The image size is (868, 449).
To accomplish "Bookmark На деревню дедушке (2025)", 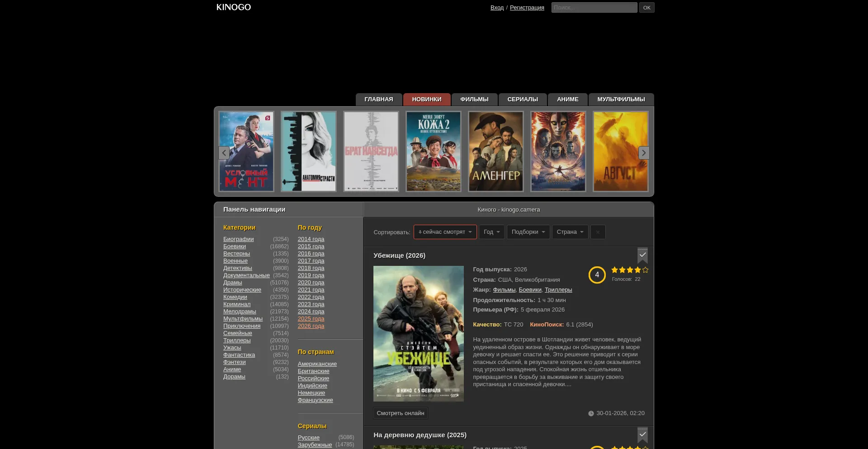I will (642, 435).
